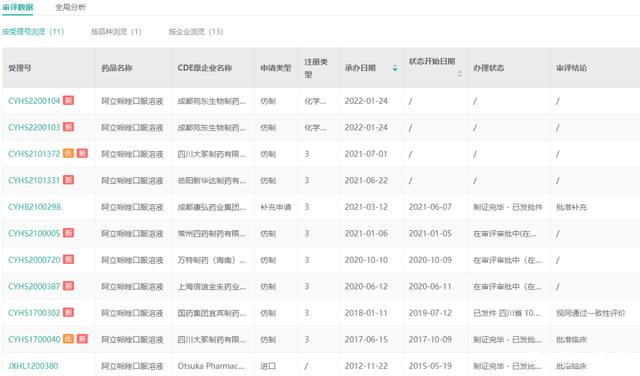Click the 申请类型 column header
Screen dimensions: 640x376
click(276, 68)
